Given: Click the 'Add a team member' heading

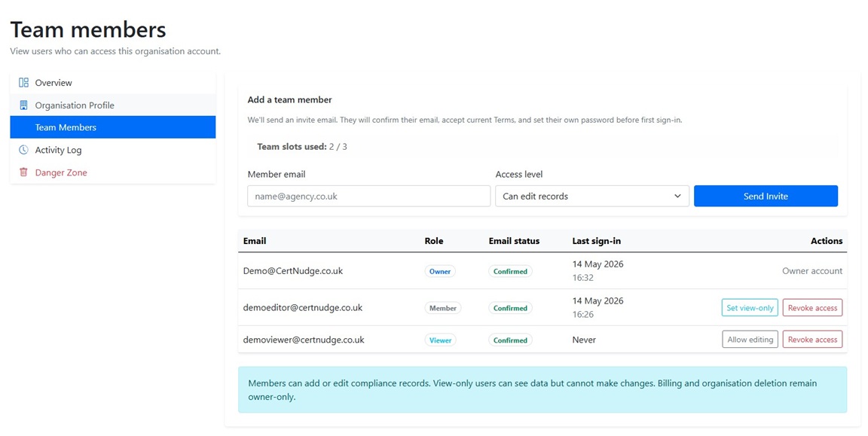Looking at the screenshot, I should pyautogui.click(x=289, y=99).
